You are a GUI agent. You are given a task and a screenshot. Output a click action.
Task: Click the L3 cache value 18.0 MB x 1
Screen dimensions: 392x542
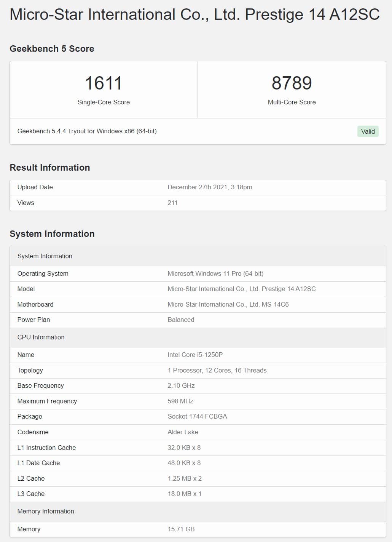coord(185,494)
